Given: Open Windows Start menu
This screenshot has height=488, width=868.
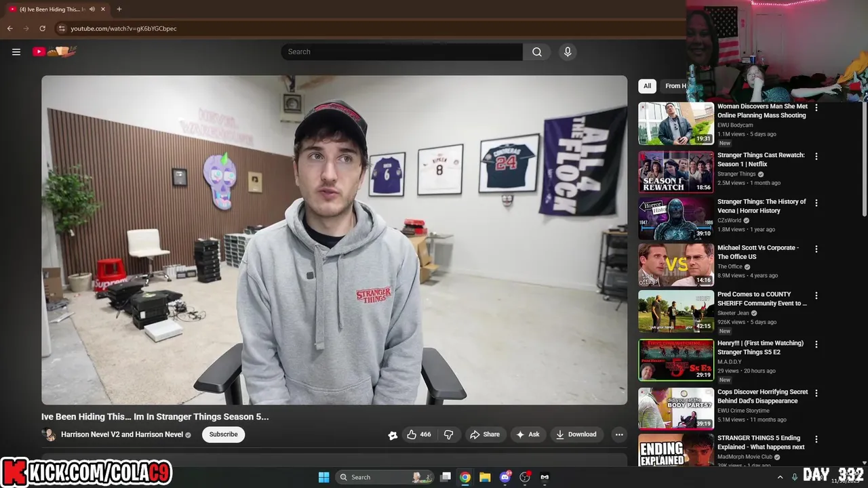Looking at the screenshot, I should tap(323, 477).
